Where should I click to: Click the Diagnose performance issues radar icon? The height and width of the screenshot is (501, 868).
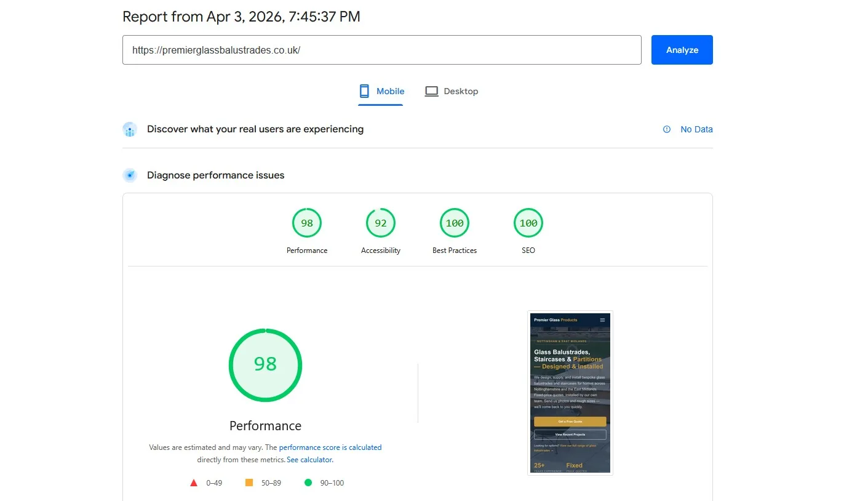tap(130, 175)
